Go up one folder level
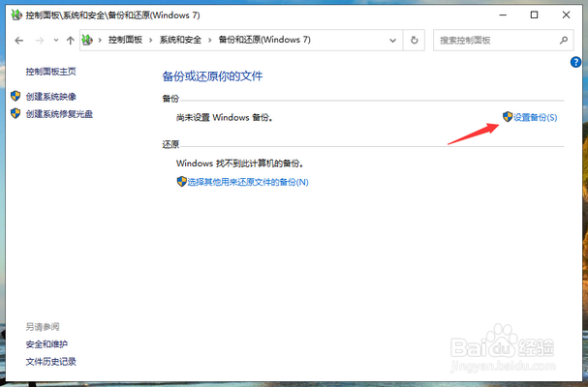The height and width of the screenshot is (387, 588). 70,41
